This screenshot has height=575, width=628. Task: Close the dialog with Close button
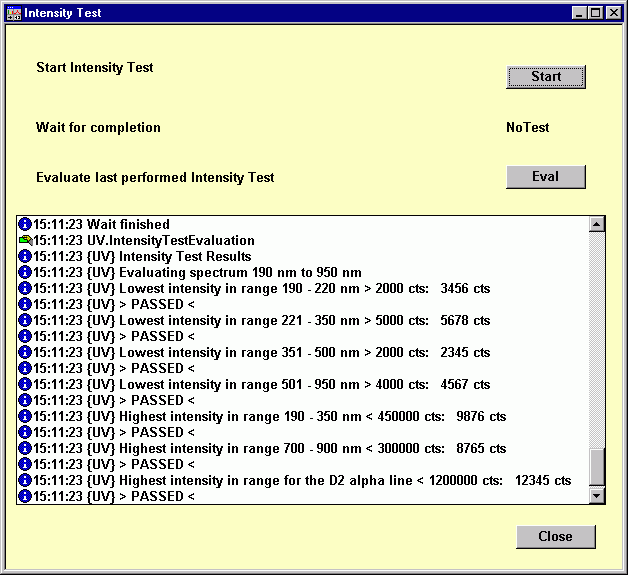pos(556,537)
